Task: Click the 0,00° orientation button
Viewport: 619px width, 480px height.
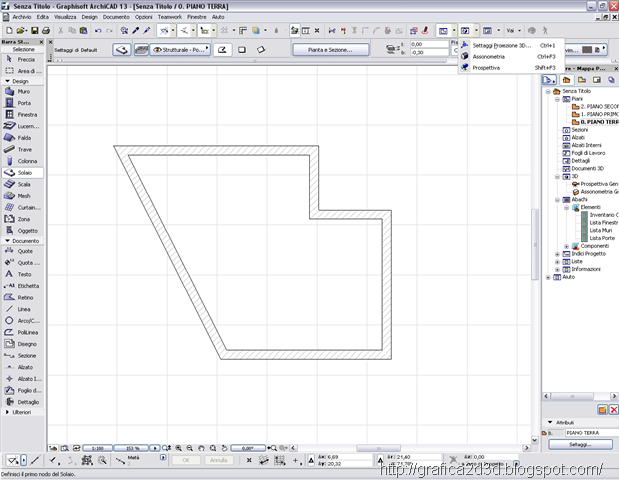Action: 248,448
